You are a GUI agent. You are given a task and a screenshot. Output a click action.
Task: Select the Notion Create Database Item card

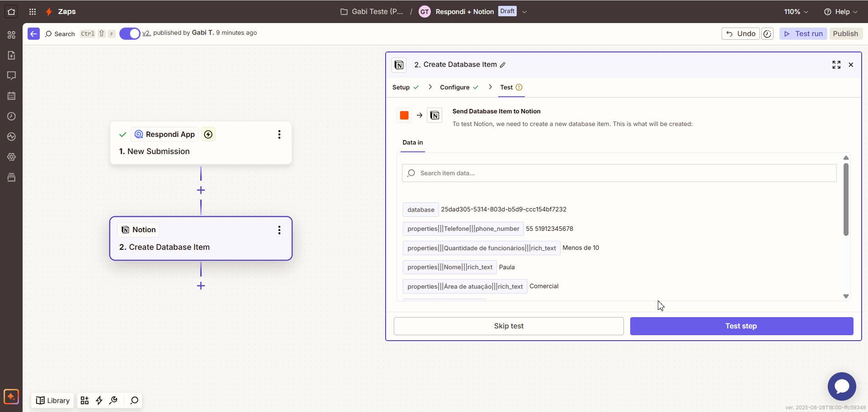201,239
